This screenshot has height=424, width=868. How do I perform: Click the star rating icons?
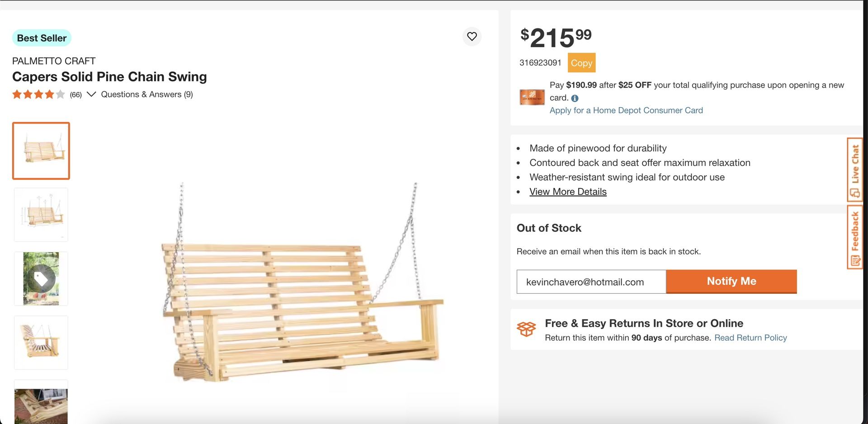(x=38, y=94)
